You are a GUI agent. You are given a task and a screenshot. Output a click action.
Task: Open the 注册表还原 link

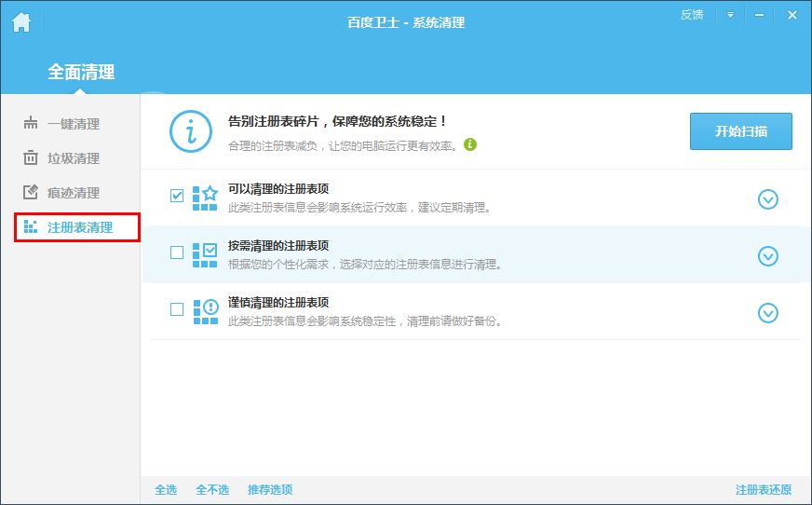click(764, 490)
